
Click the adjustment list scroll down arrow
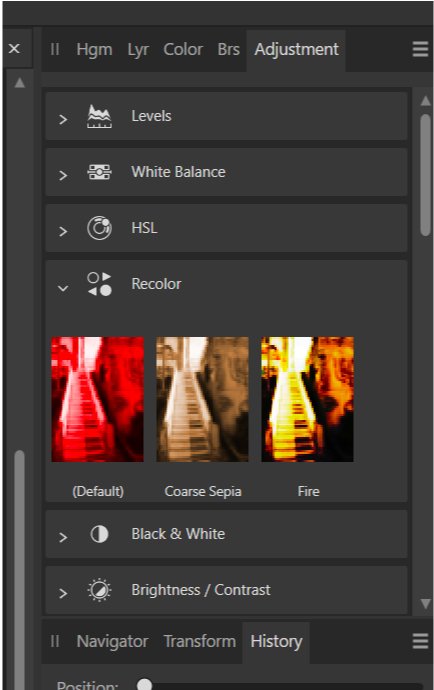pyautogui.click(x=425, y=603)
